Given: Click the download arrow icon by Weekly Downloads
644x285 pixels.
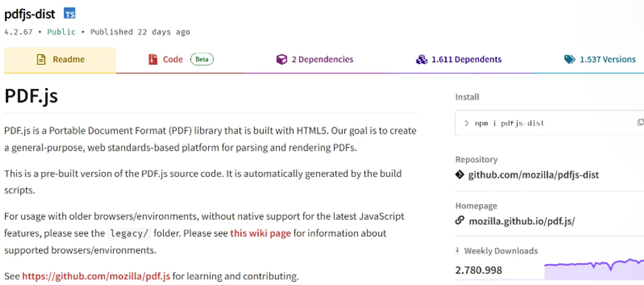Looking at the screenshot, I should [457, 251].
